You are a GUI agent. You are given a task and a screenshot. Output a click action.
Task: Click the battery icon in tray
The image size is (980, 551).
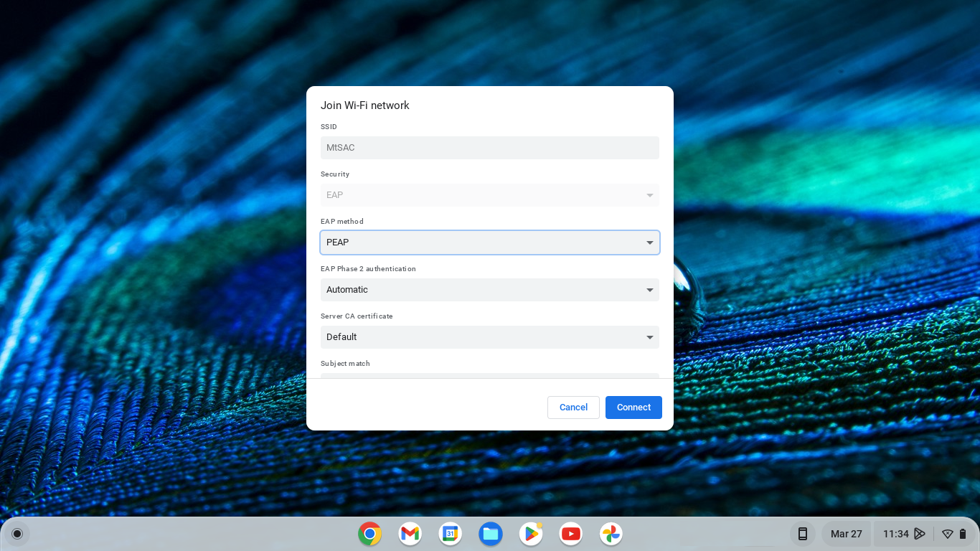point(963,534)
